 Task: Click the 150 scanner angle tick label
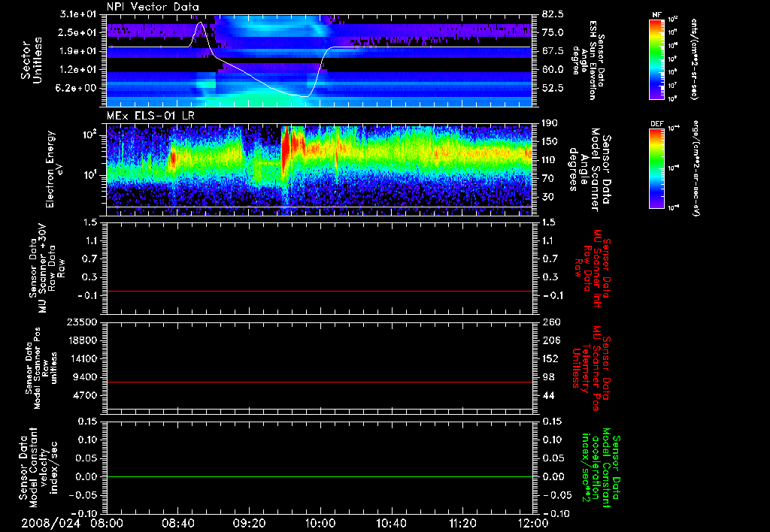click(x=550, y=142)
